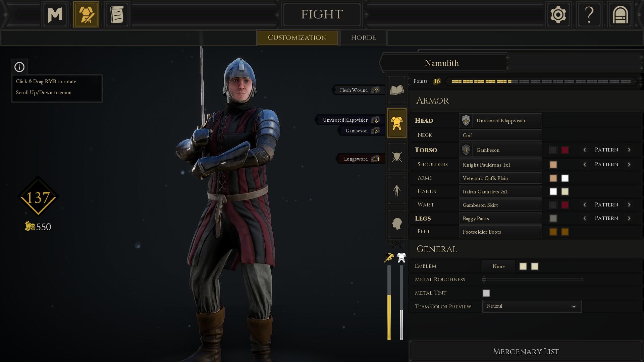Open the scroll list icon in top bar
644x362 pixels.
[117, 15]
